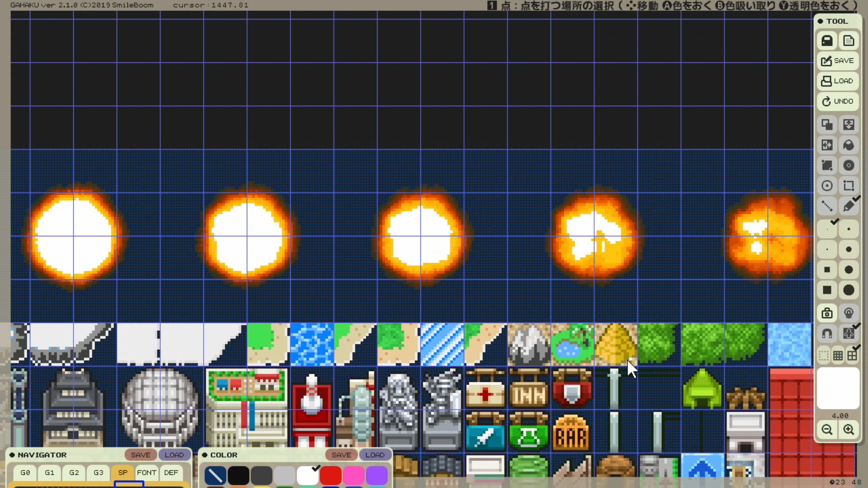Click LOAD in the NAVIGATOR panel
The image size is (868, 488).
point(174,455)
